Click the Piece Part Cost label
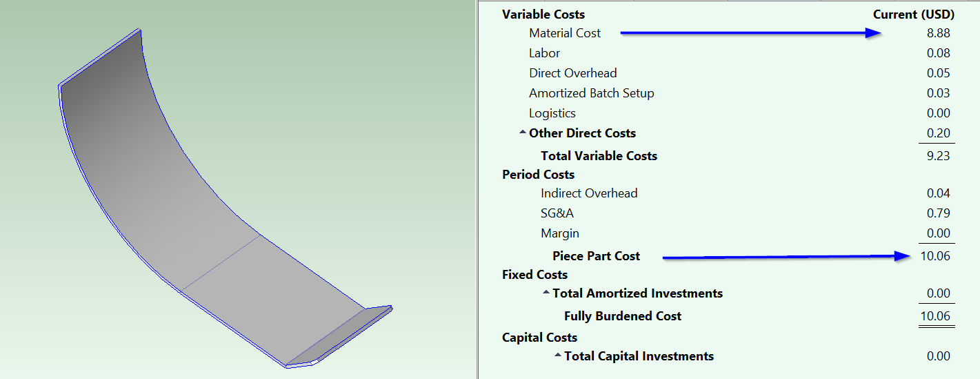The height and width of the screenshot is (379, 980). click(596, 256)
